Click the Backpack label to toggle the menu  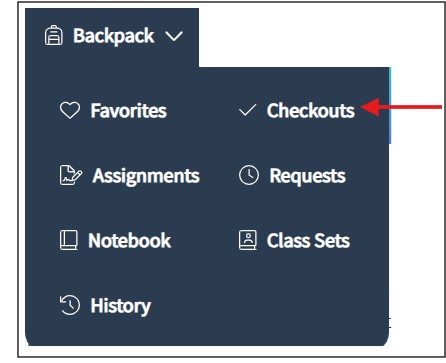click(114, 36)
